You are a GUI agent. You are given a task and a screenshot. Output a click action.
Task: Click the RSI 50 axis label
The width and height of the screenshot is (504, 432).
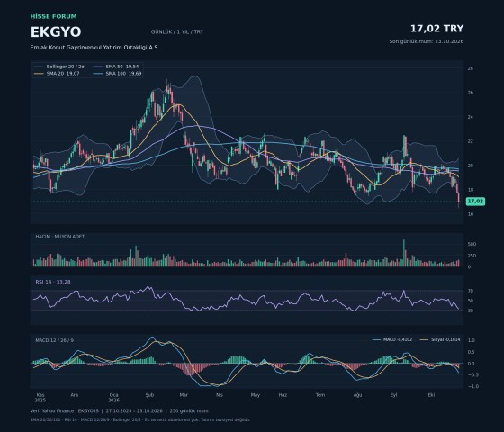tap(470, 301)
